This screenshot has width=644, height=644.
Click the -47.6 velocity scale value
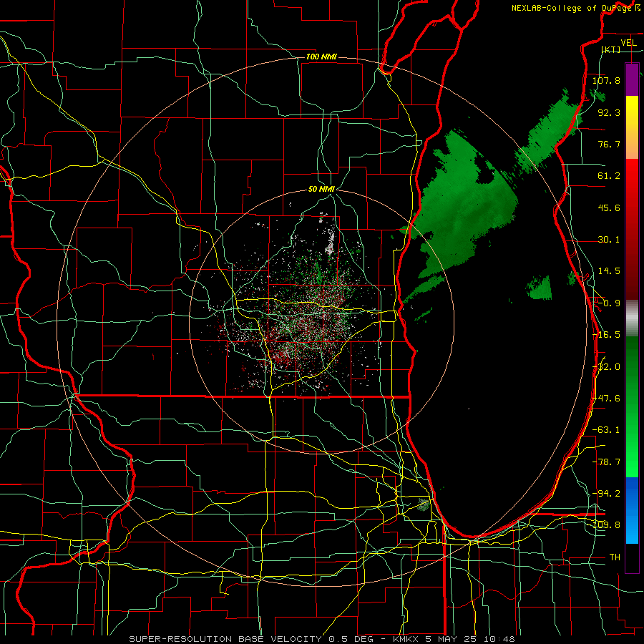606,399
